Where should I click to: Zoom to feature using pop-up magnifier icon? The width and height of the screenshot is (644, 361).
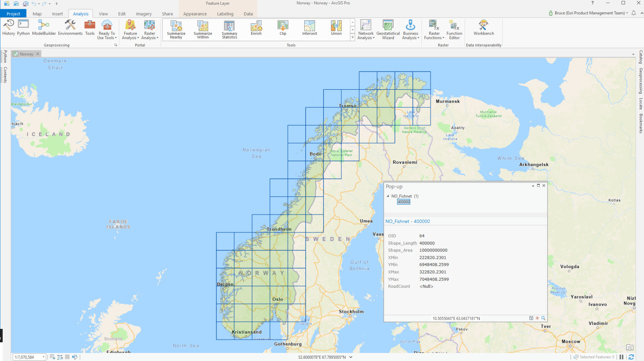543,318
